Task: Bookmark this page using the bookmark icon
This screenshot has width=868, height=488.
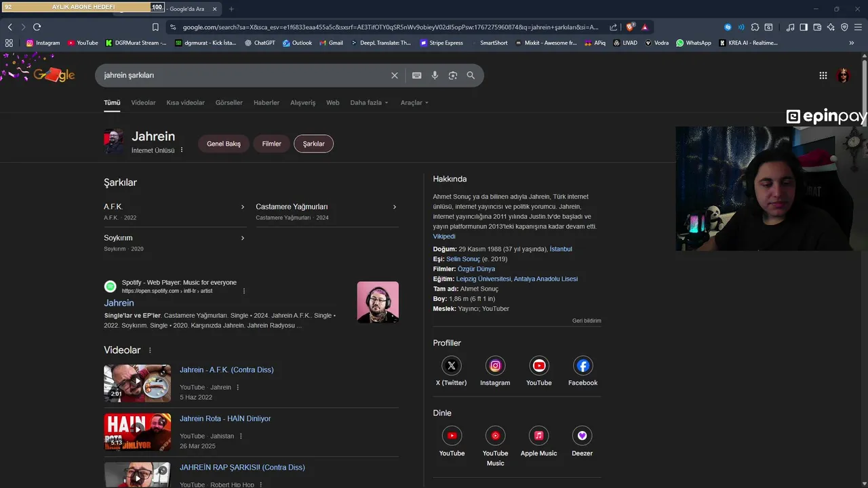Action: [155, 27]
